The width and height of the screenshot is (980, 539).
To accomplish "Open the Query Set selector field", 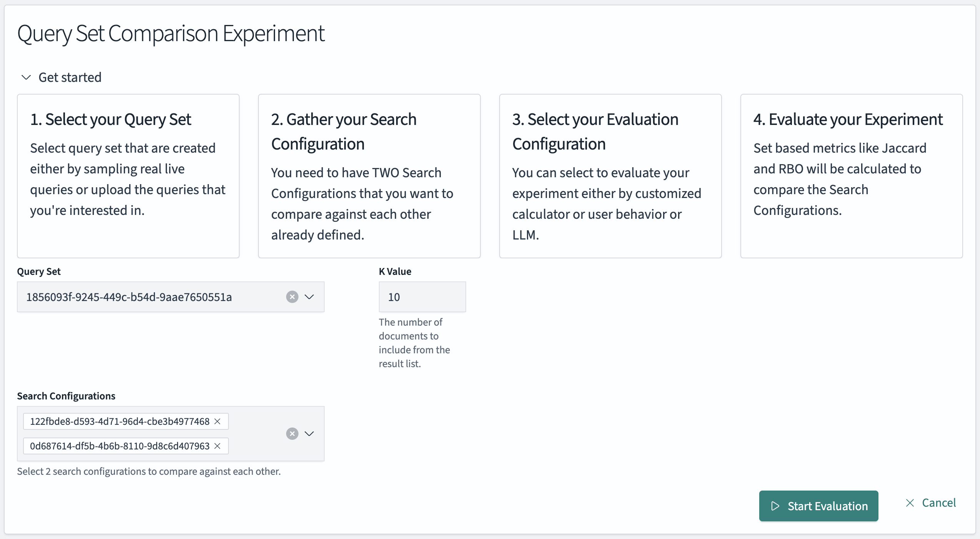I will point(154,296).
